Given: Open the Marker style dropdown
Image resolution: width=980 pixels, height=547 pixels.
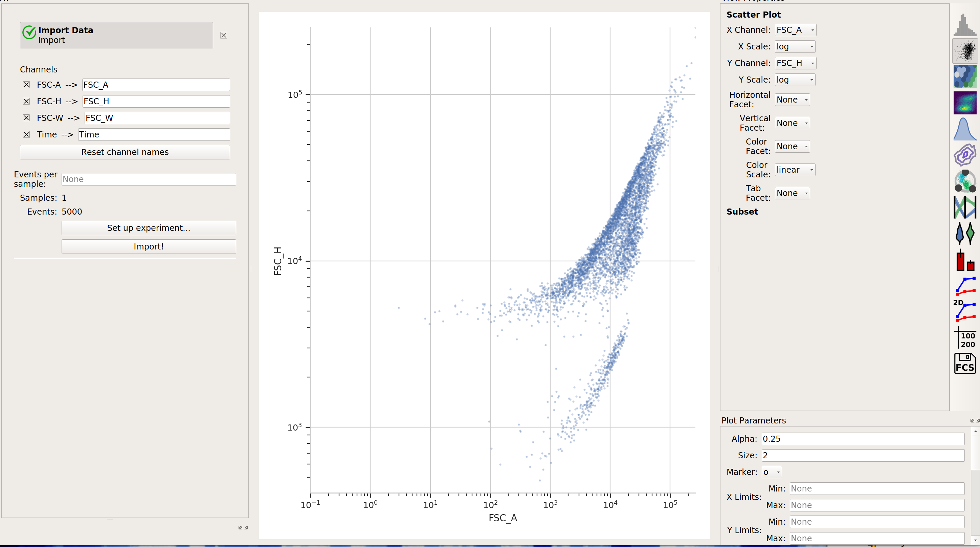Looking at the screenshot, I should click(x=772, y=472).
